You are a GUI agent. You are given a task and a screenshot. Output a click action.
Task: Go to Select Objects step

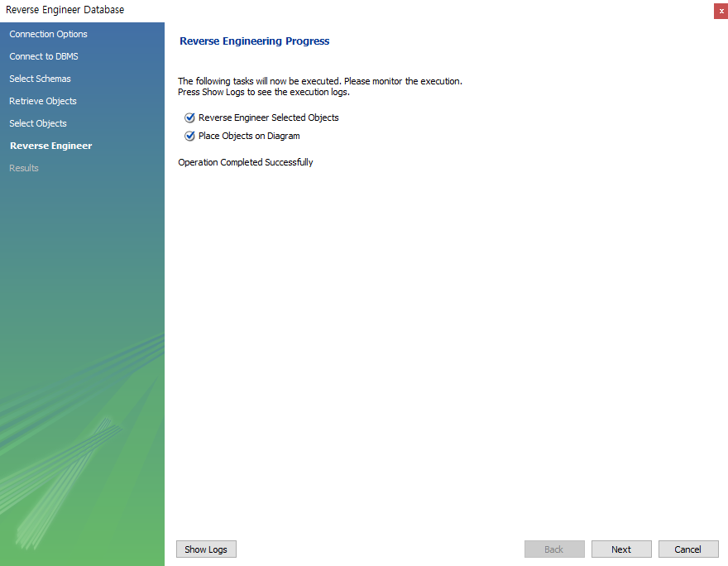pos(38,123)
